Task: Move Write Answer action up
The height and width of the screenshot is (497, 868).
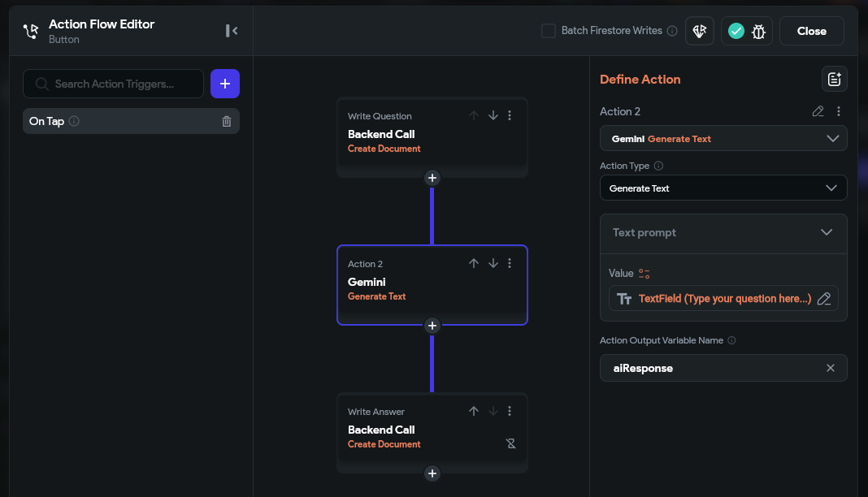Action: pos(474,411)
